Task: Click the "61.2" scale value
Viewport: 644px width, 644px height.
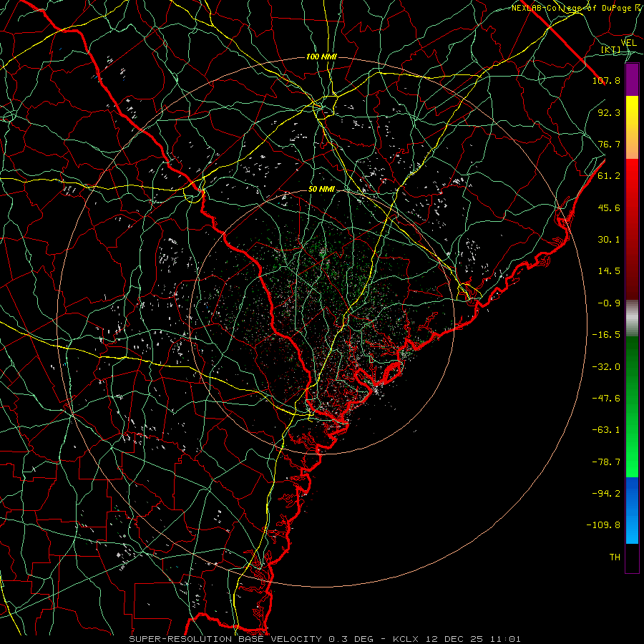Action: 609,176
